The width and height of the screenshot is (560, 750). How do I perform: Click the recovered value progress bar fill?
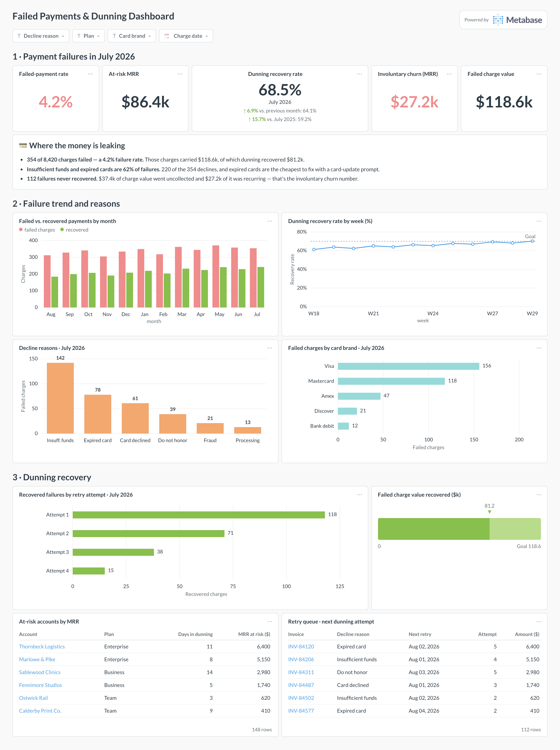434,529
